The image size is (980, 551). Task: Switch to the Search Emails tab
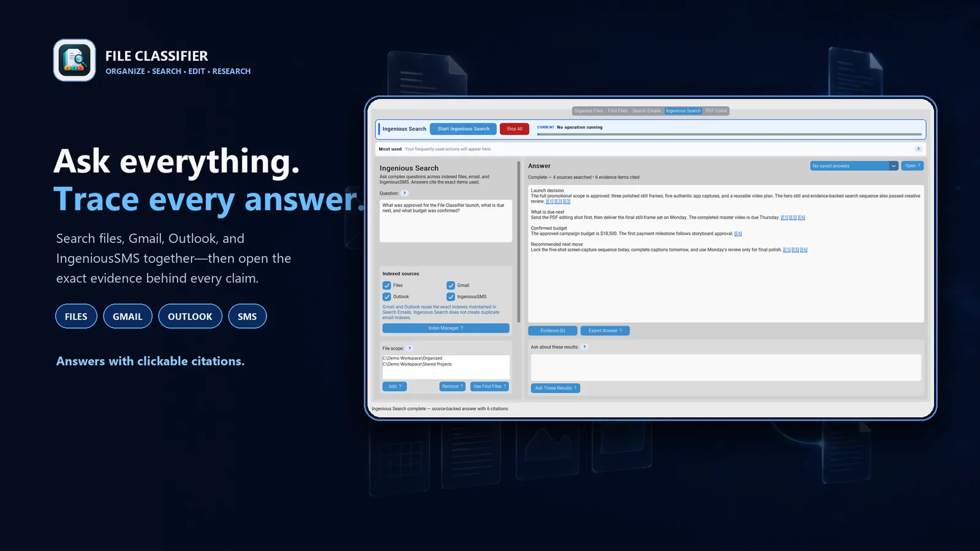[647, 111]
